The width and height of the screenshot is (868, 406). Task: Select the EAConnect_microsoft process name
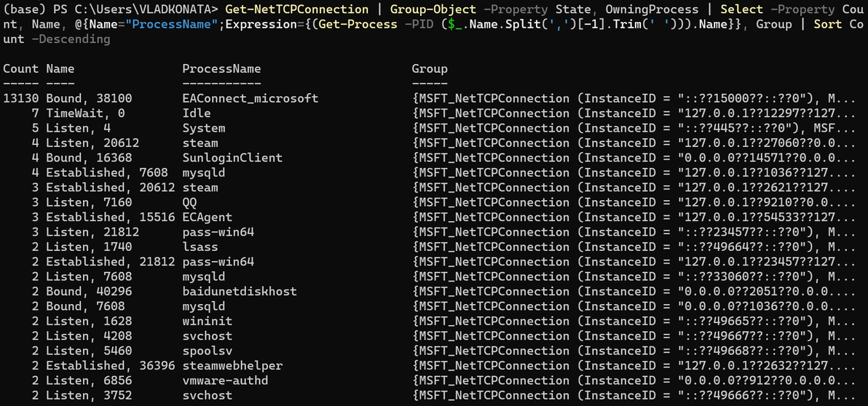[250, 98]
